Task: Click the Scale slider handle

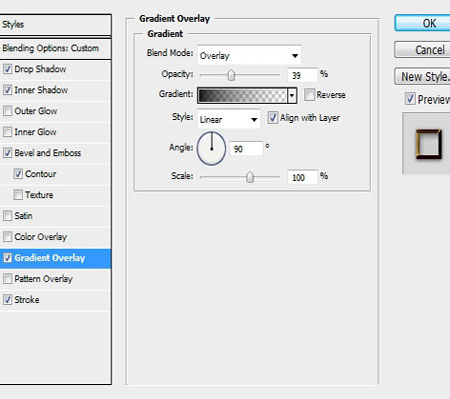Action: pyautogui.click(x=250, y=177)
